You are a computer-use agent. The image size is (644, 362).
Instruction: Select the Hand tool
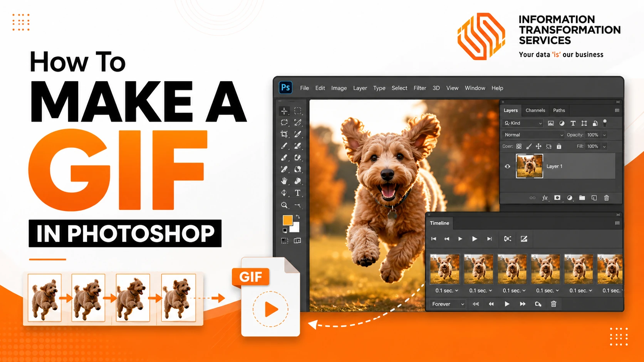(284, 181)
